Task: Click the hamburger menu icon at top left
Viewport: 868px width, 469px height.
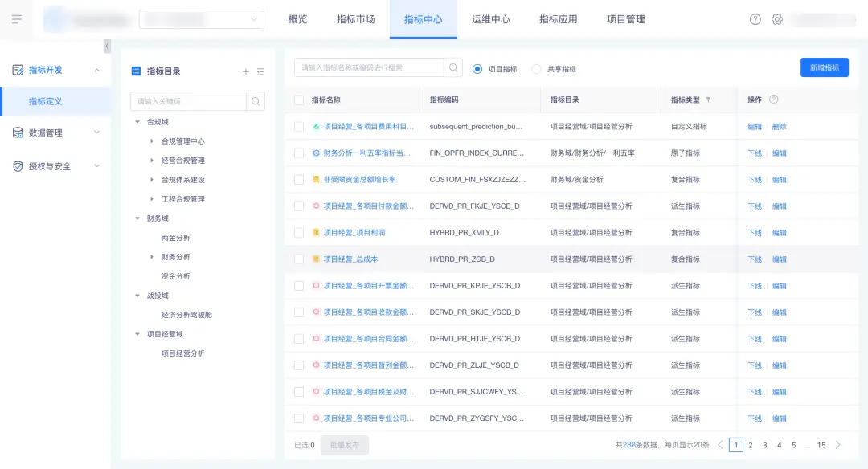Action: 17,19
